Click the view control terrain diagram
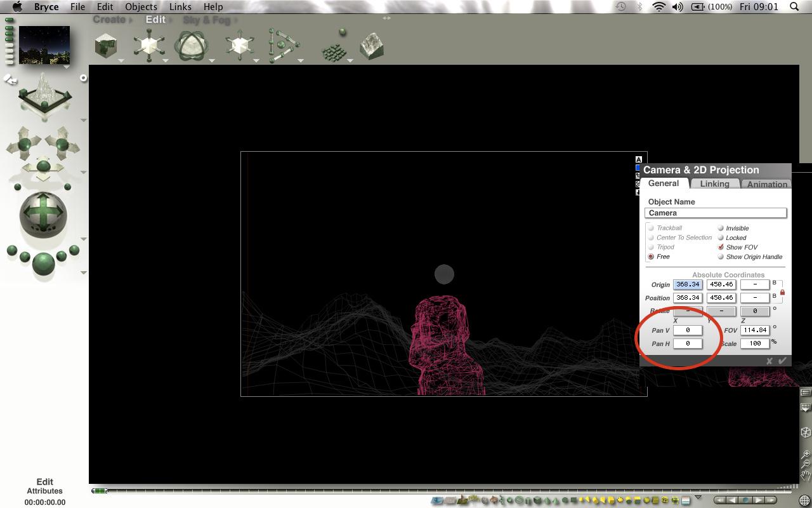Image resolution: width=812 pixels, height=508 pixels. (x=44, y=95)
